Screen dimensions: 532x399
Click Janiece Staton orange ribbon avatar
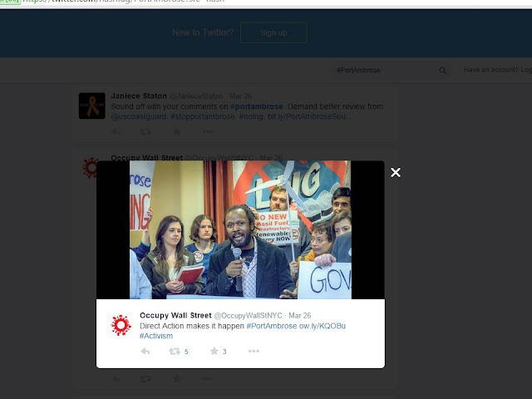92,106
